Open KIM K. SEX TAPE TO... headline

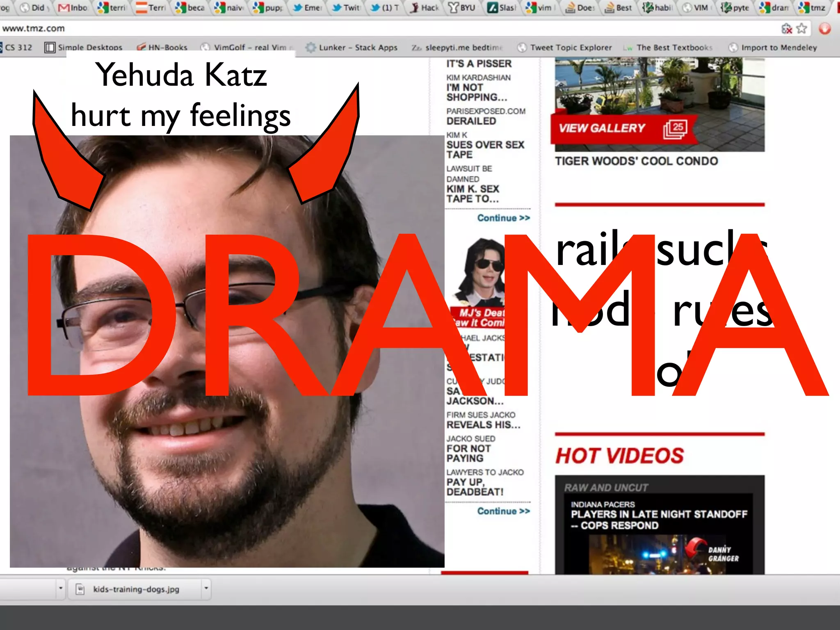coord(472,194)
